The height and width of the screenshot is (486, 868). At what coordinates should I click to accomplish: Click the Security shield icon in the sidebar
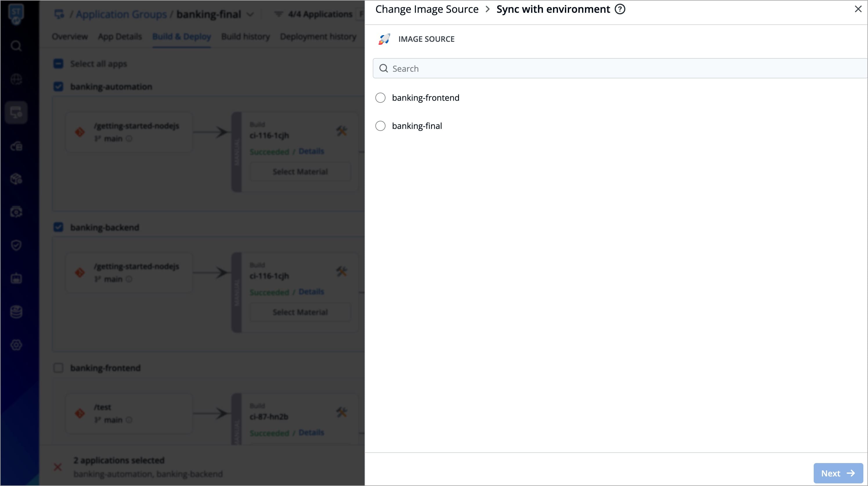tap(16, 245)
